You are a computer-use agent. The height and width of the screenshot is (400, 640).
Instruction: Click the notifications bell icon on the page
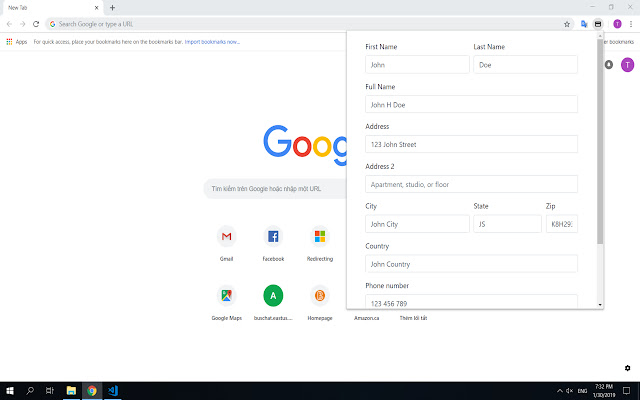click(x=609, y=64)
